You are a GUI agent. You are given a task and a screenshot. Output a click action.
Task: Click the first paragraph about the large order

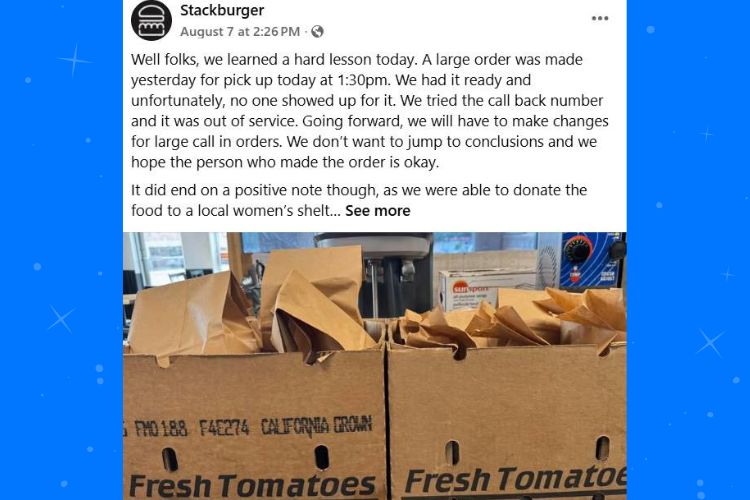point(370,111)
